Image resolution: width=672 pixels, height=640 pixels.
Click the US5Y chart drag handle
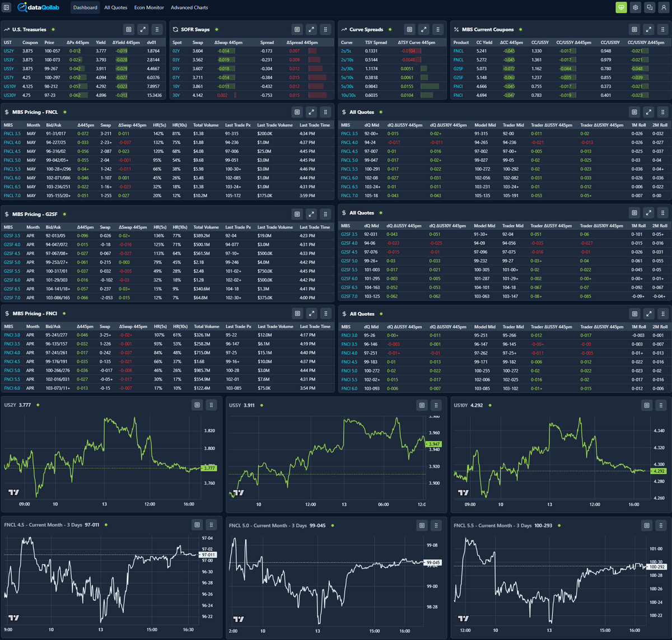coord(436,405)
